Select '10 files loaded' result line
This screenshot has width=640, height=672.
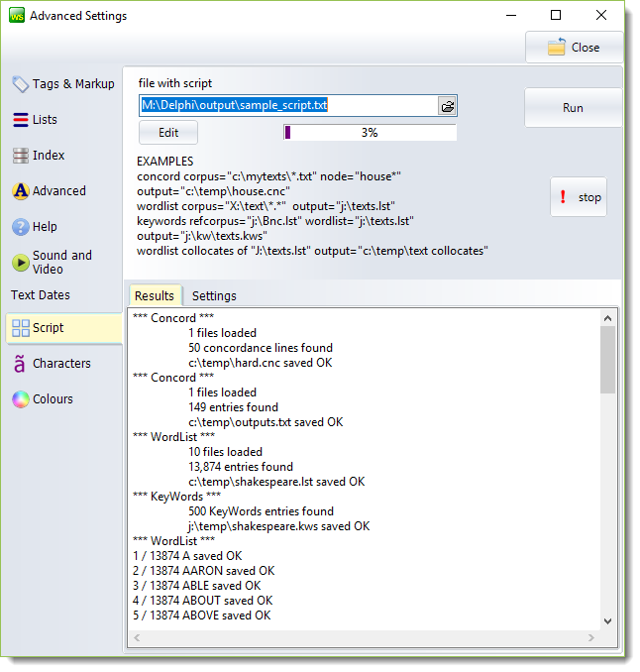pos(225,452)
